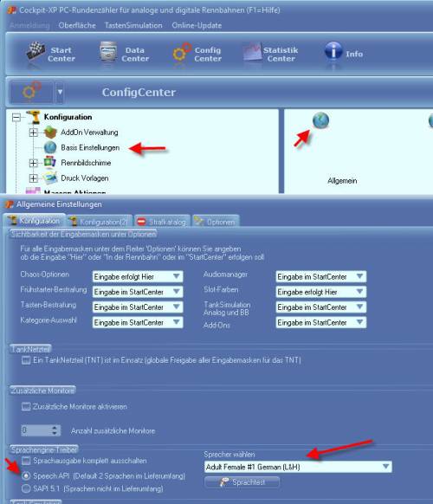
Task: Tick Sprachausgabe komplett ausschalten checkbox
Action: pyautogui.click(x=26, y=461)
